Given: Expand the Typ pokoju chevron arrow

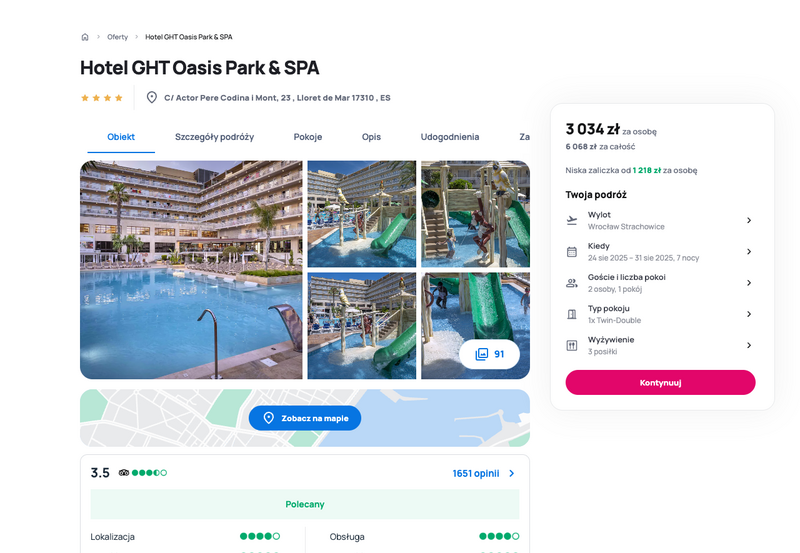Looking at the screenshot, I should coord(749,314).
